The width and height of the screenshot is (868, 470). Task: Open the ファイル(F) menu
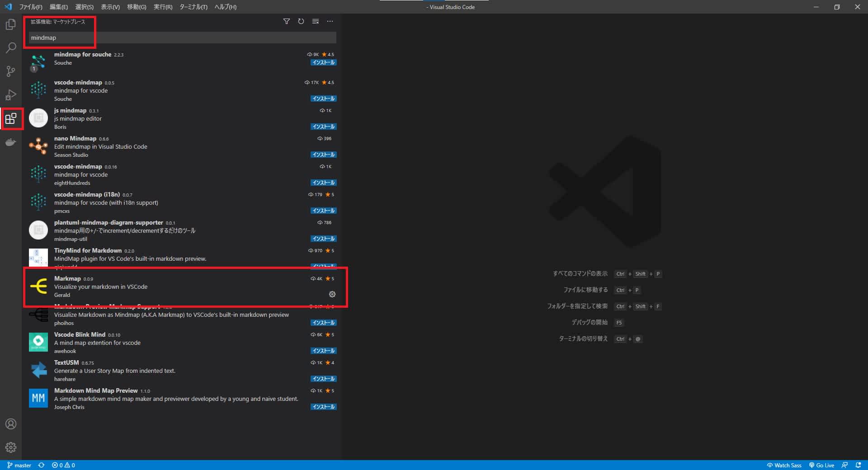pos(31,7)
